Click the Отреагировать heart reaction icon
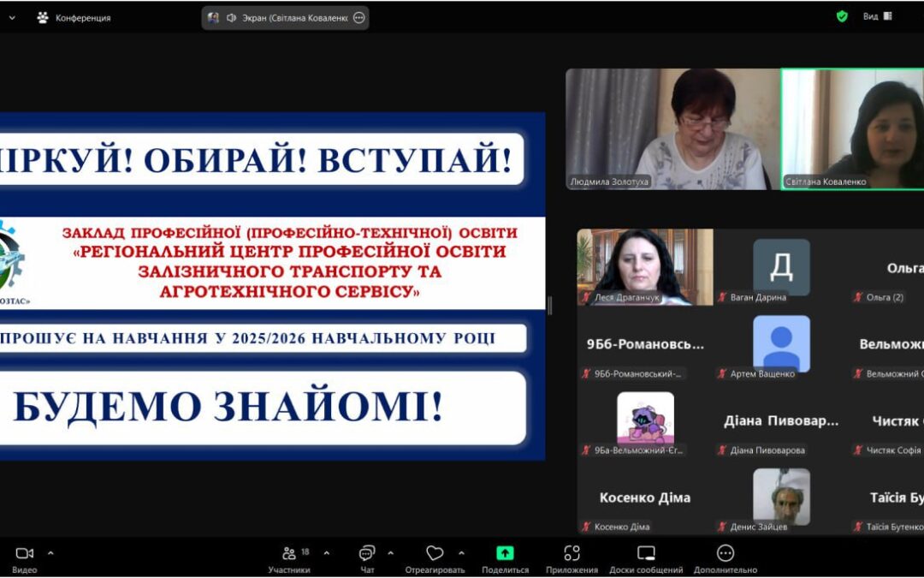Viewport: 924px width, 578px height. (x=435, y=553)
